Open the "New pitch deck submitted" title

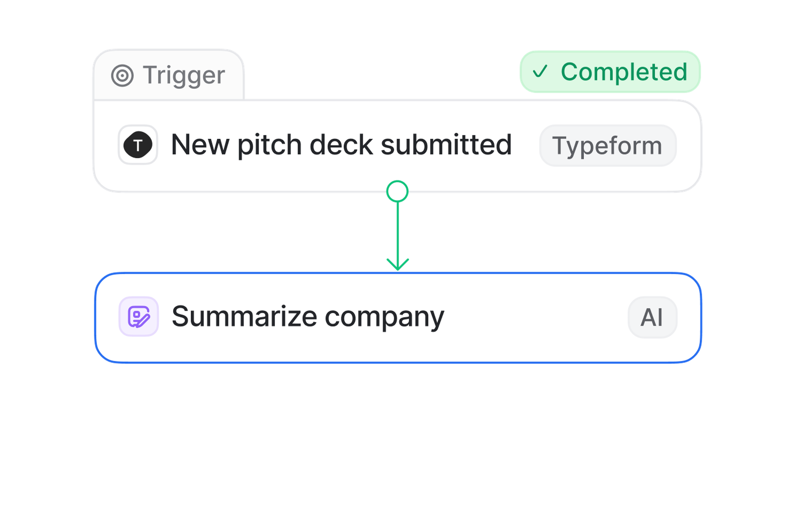(x=341, y=145)
